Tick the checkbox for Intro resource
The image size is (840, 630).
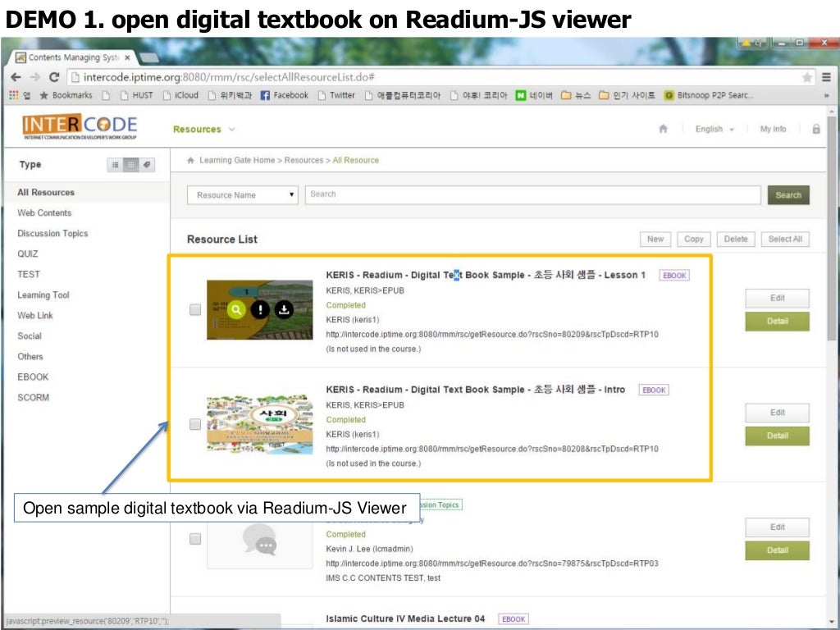point(195,424)
